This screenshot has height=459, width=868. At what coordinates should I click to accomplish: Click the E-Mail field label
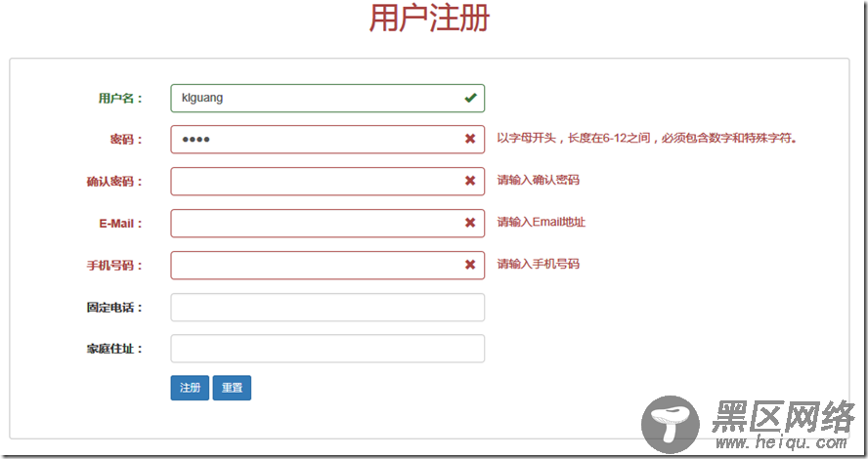[120, 224]
